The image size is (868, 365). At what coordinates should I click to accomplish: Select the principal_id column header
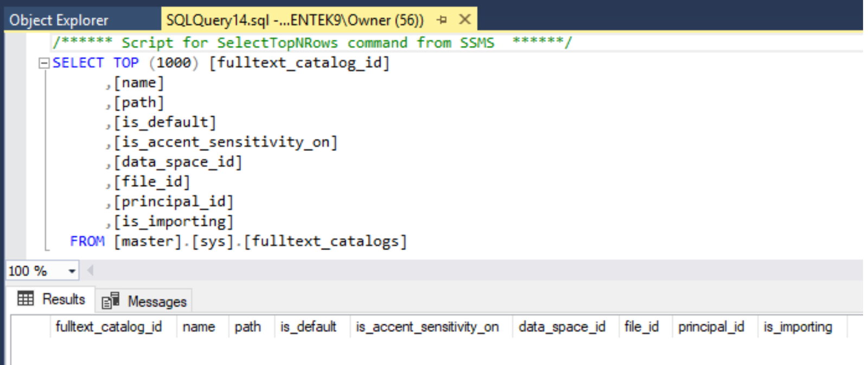point(714,327)
